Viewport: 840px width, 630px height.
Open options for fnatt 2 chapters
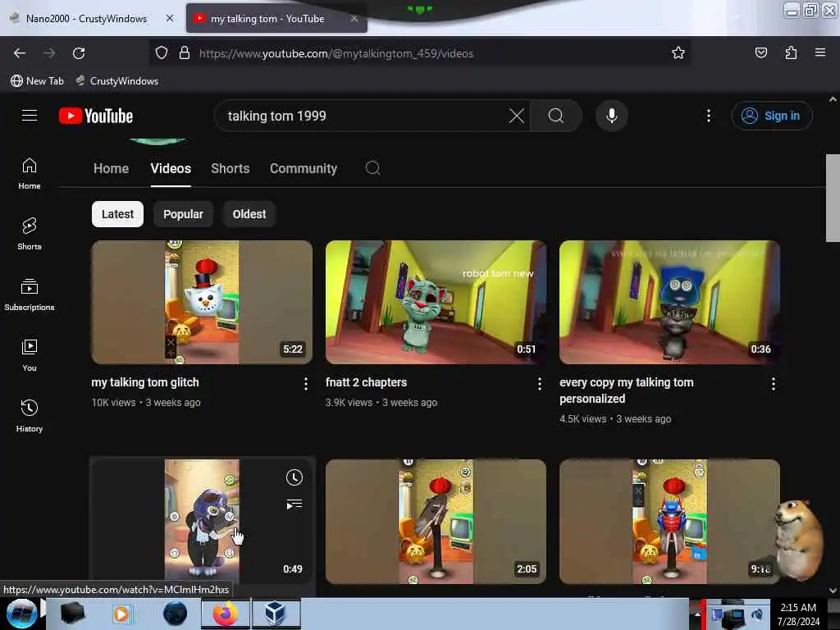click(x=540, y=384)
